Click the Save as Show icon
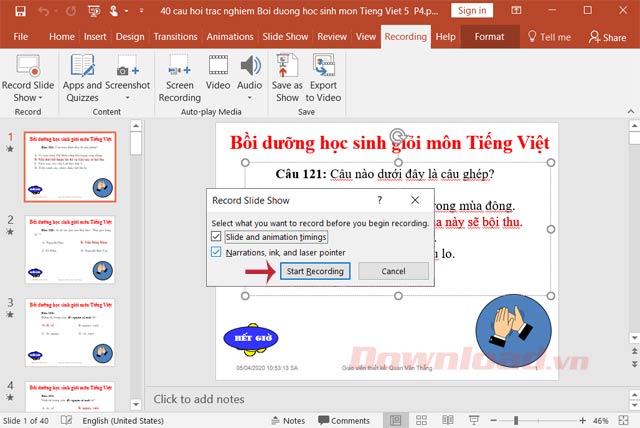 pyautogui.click(x=287, y=66)
